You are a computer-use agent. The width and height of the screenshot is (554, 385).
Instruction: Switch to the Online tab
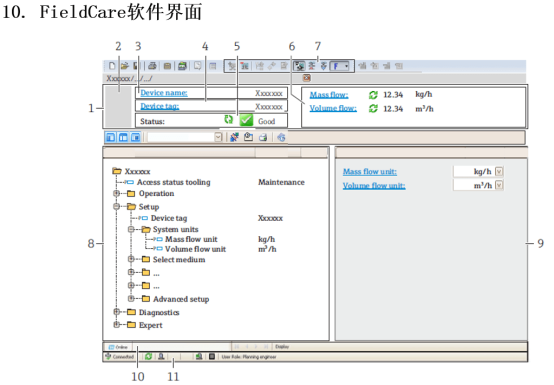click(x=118, y=347)
